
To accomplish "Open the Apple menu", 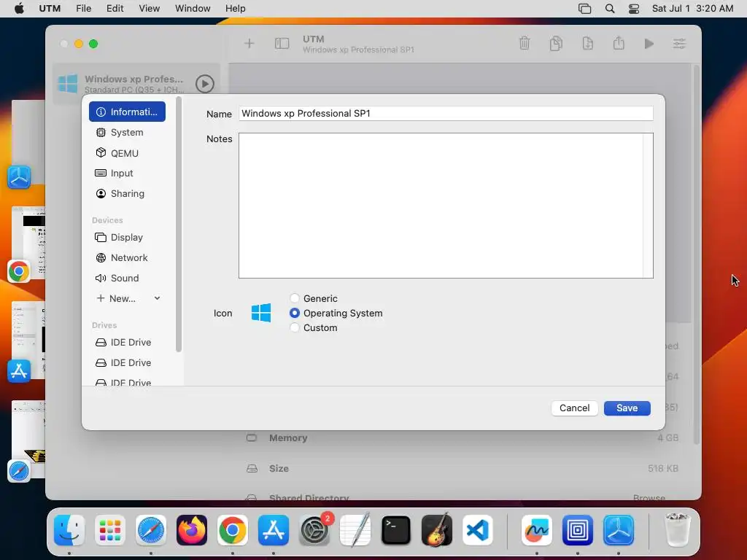I will tap(19, 9).
